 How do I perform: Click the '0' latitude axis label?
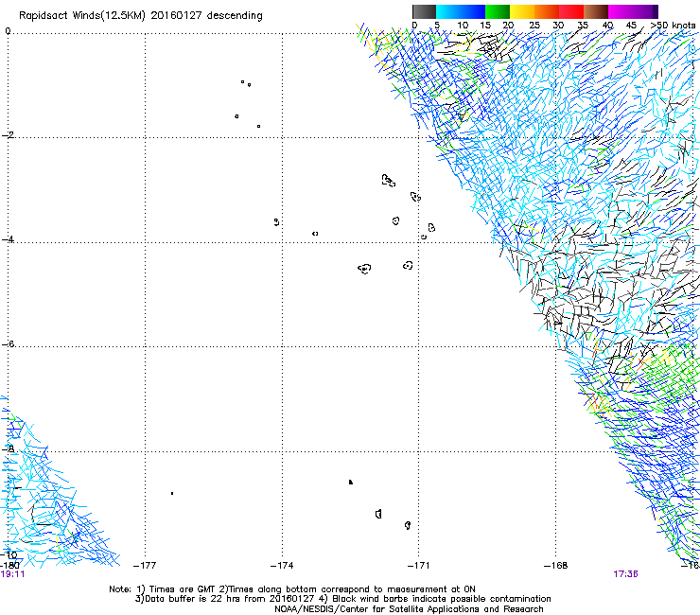(8, 31)
